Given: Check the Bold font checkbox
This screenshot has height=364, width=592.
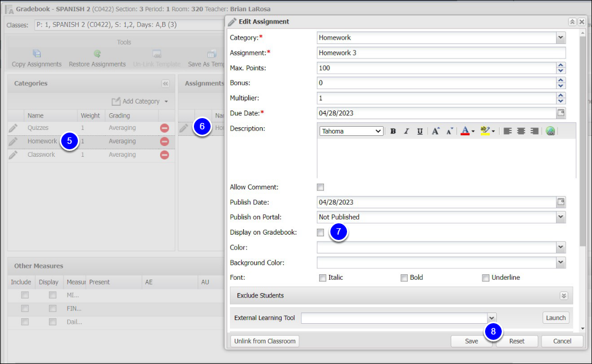Looking at the screenshot, I should [404, 278].
